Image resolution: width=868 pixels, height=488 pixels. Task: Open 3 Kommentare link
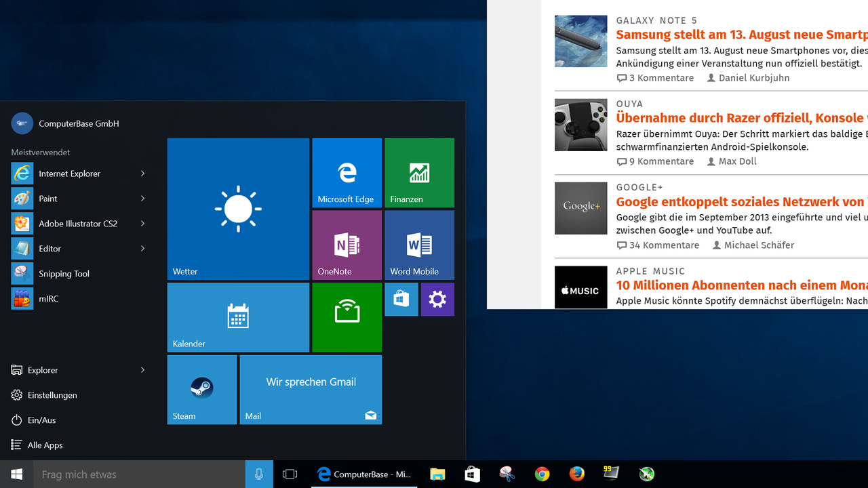point(655,78)
